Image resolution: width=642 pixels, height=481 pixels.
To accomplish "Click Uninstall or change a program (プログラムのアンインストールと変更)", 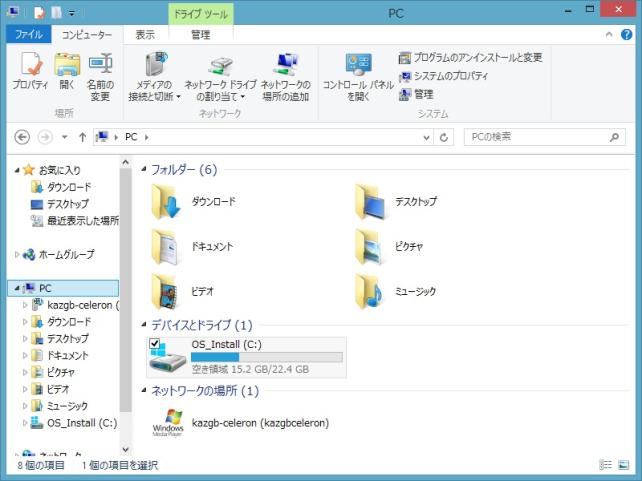I will 470,58.
